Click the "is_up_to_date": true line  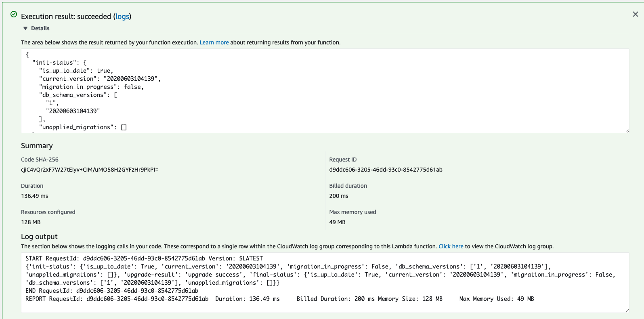[x=76, y=71]
